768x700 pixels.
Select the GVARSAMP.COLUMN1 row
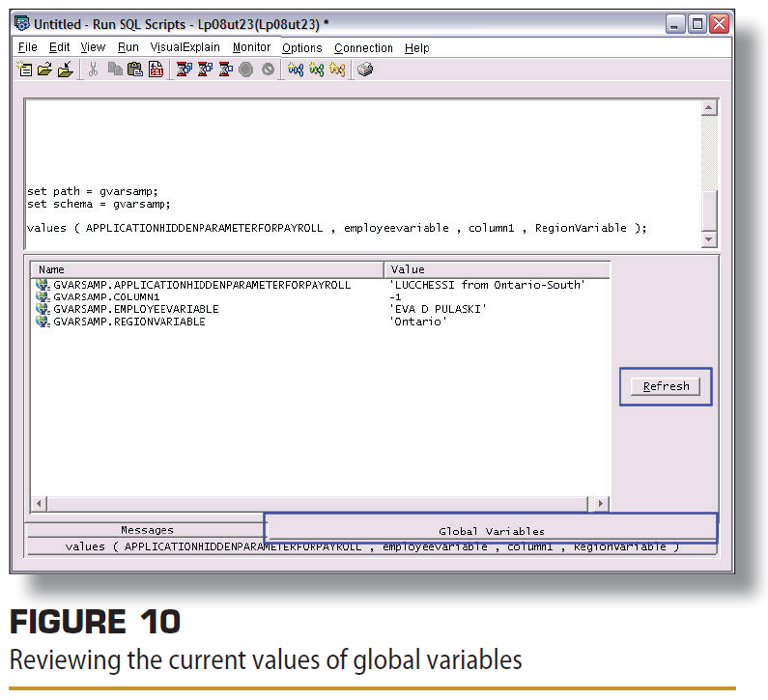(321, 296)
